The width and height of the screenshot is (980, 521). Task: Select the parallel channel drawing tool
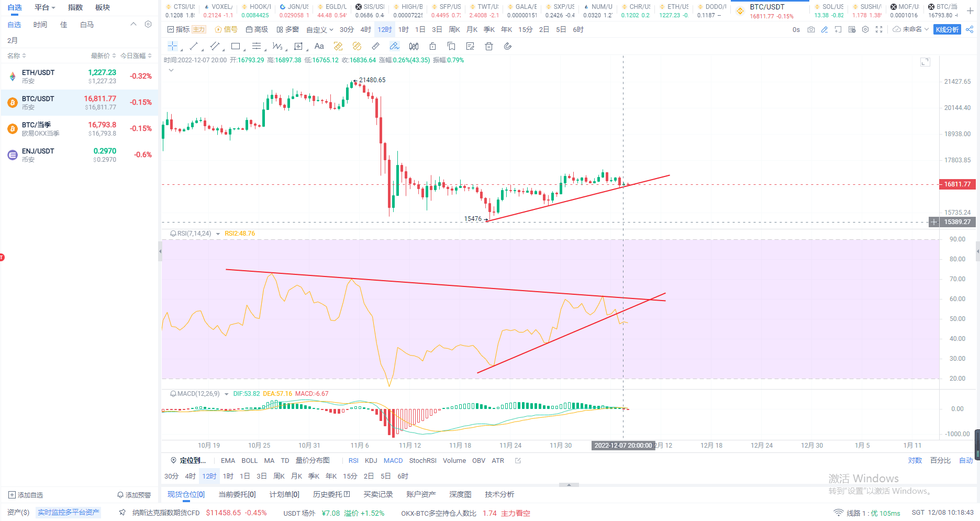click(214, 46)
